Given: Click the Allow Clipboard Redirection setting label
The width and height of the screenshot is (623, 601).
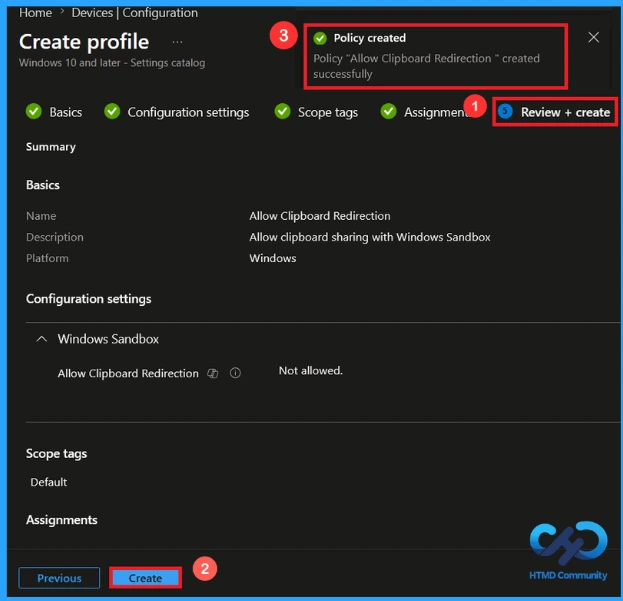Looking at the screenshot, I should tap(128, 373).
